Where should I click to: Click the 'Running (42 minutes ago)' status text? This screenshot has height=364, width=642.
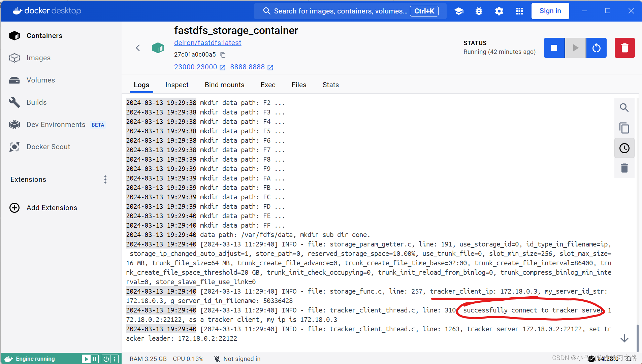coord(499,52)
